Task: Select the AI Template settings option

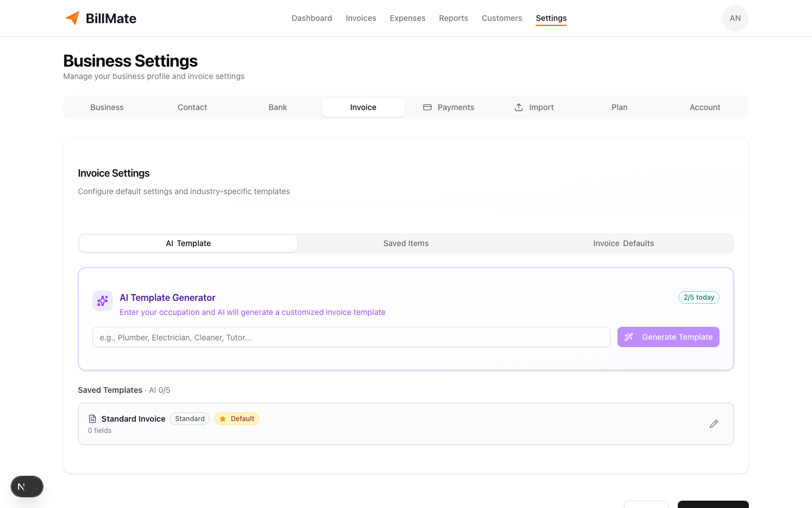Action: click(x=188, y=243)
